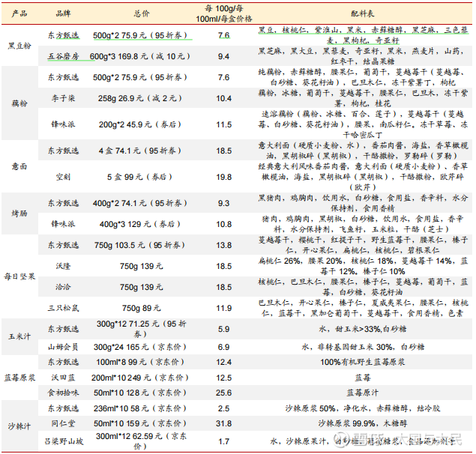476x454 pixels.
Task: Click the 吕梁野山坡 brand cell
Action: pyautogui.click(x=64, y=441)
